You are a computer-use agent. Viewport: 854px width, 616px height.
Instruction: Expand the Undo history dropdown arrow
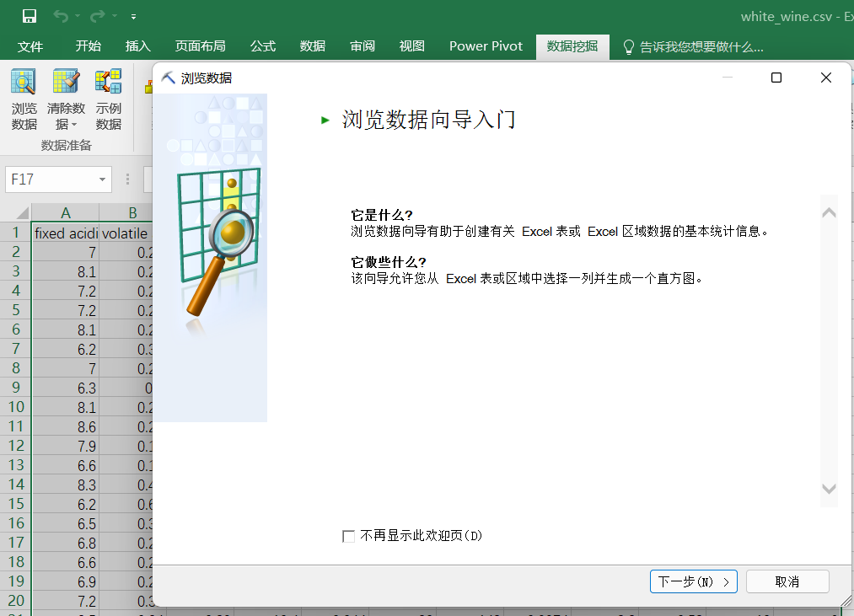coord(78,17)
